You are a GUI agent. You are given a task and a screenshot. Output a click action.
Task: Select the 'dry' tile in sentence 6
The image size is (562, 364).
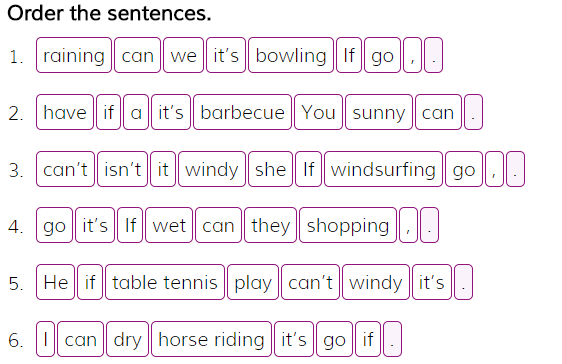point(127,339)
